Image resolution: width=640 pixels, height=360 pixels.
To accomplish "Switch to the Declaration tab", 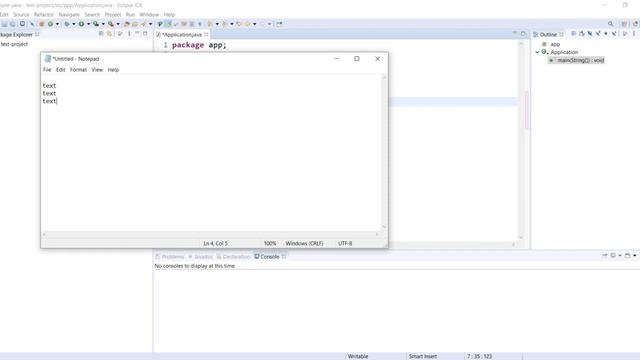I will 233,257.
